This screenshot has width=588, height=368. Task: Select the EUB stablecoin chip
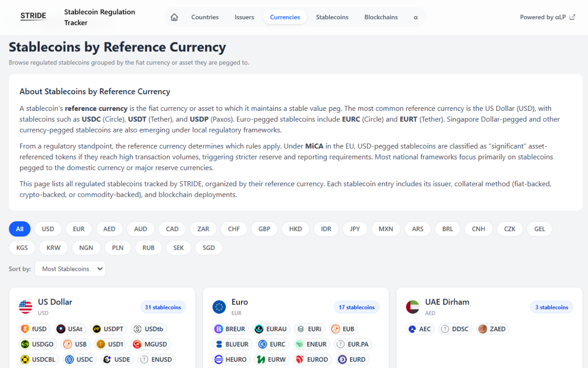coord(344,329)
